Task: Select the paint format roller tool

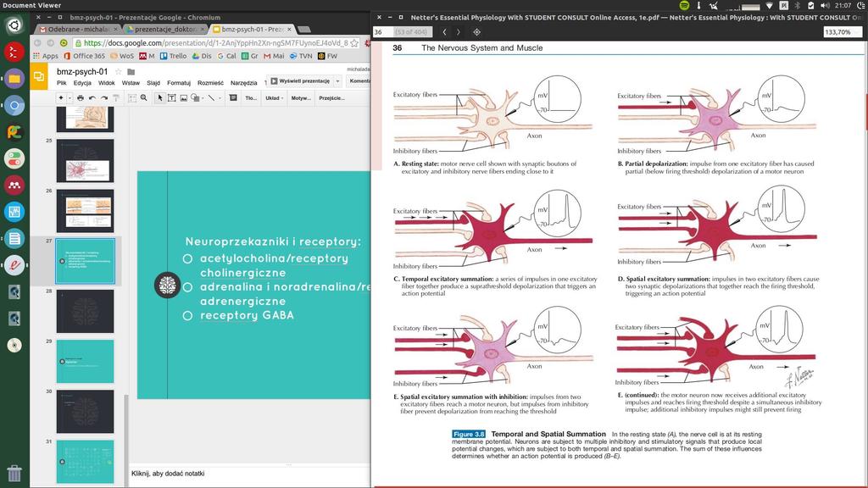Action: click(x=115, y=98)
